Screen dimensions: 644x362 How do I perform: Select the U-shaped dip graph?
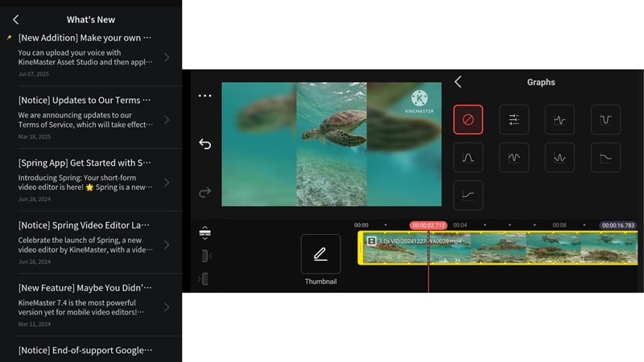point(606,119)
